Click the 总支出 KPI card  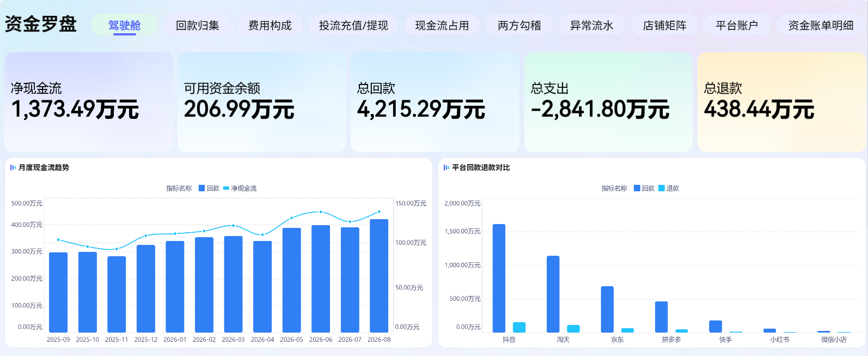tap(608, 102)
